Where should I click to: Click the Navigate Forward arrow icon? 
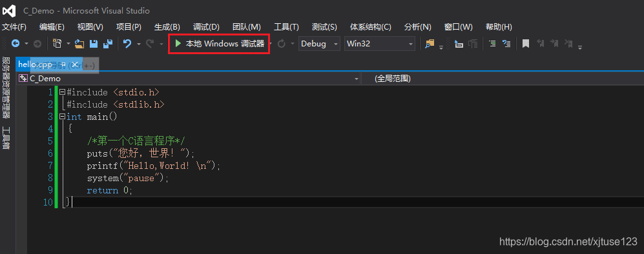pyautogui.click(x=37, y=43)
